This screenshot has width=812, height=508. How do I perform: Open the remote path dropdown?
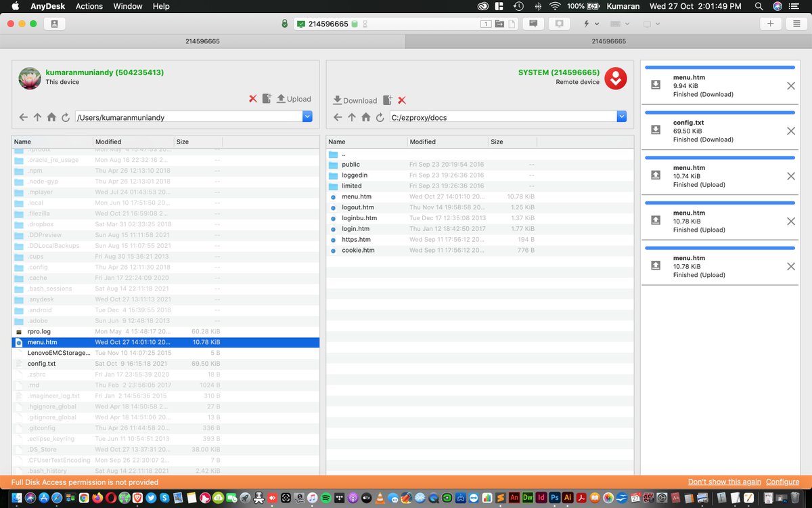622,117
